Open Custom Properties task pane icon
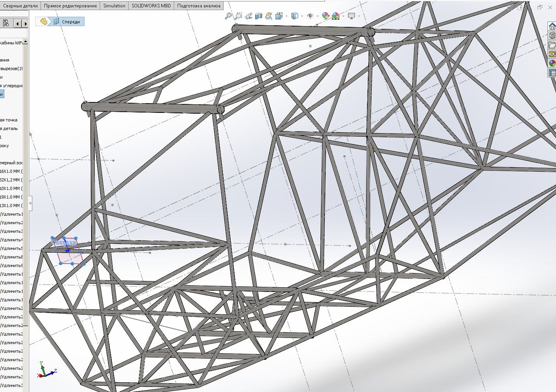Screen dimensions: 556x392 coord(552,73)
